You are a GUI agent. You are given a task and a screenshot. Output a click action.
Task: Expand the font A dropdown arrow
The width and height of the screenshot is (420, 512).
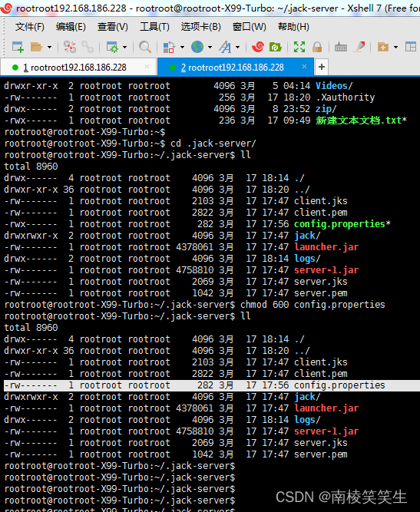[x=237, y=48]
